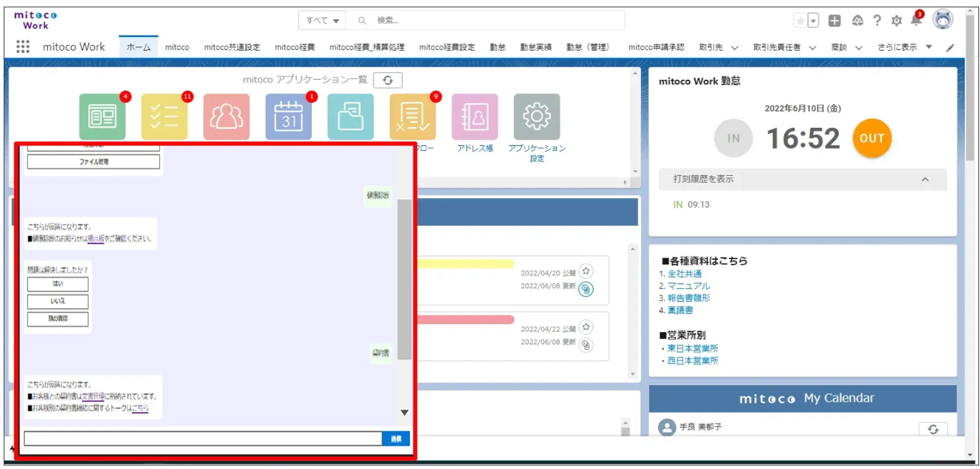Refresh the My Calendar panel
This screenshot has height=469, width=980.
click(933, 429)
